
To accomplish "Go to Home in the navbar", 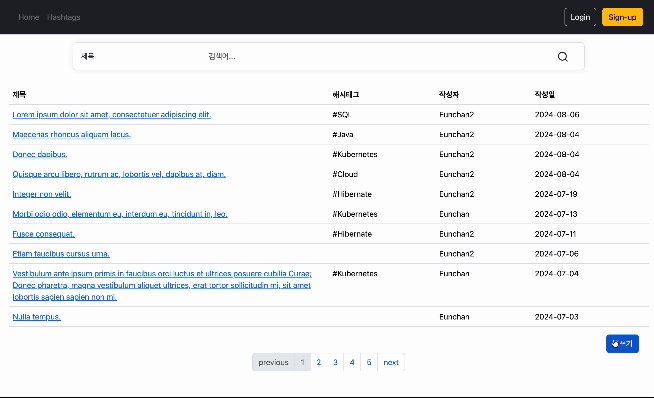I will tap(29, 17).
